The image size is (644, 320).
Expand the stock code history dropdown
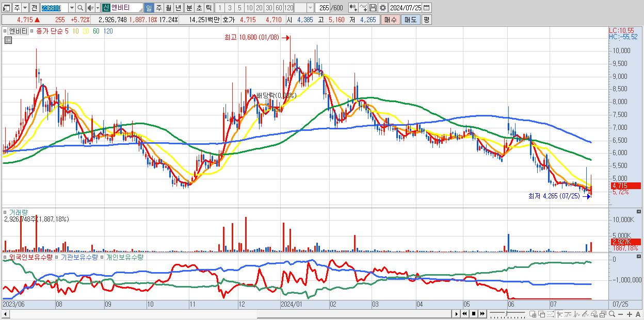point(72,8)
